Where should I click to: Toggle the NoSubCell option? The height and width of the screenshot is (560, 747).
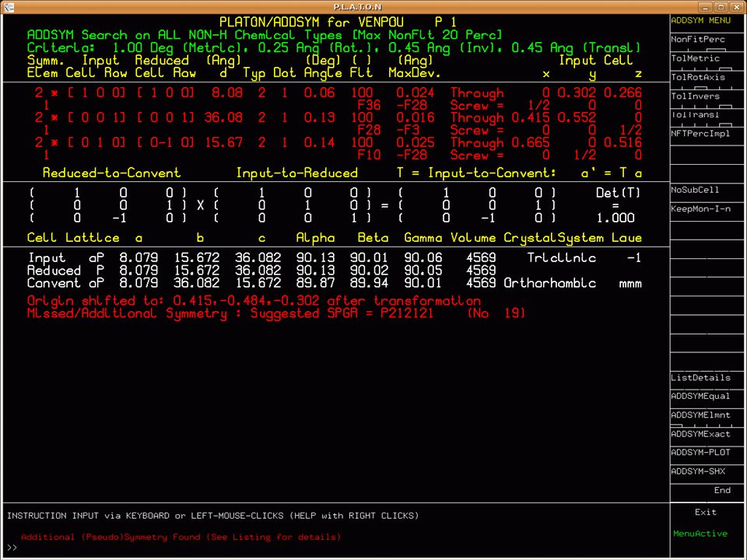tap(695, 190)
